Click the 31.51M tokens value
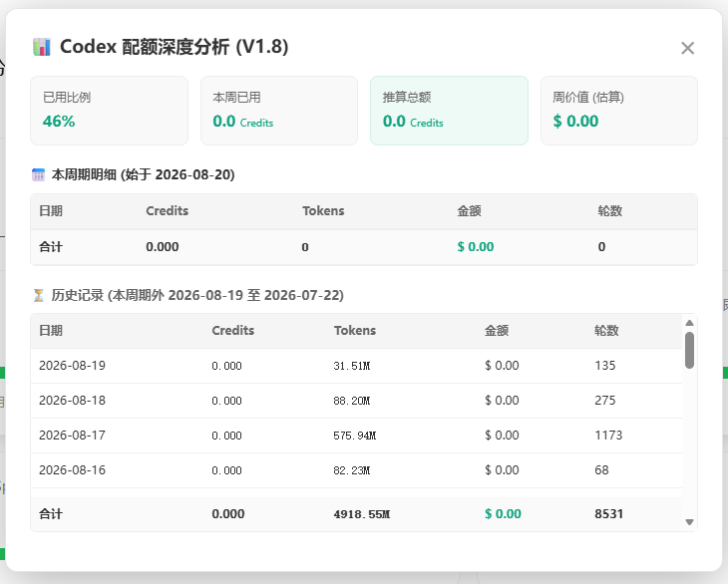Screen dimensions: 728x584 coord(351,366)
